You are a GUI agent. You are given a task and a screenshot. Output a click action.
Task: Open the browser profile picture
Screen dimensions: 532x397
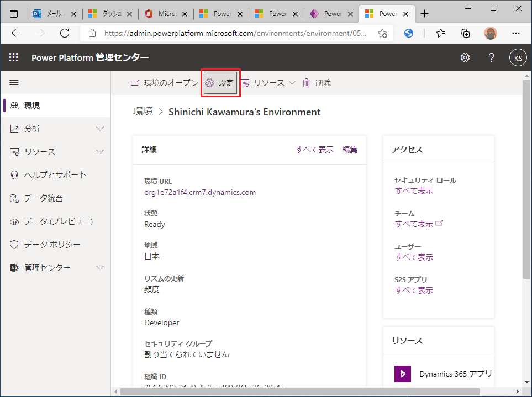[x=490, y=33]
